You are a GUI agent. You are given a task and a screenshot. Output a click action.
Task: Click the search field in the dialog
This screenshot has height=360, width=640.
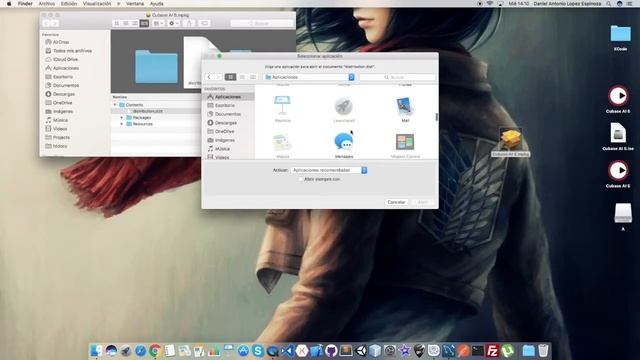[x=397, y=77]
